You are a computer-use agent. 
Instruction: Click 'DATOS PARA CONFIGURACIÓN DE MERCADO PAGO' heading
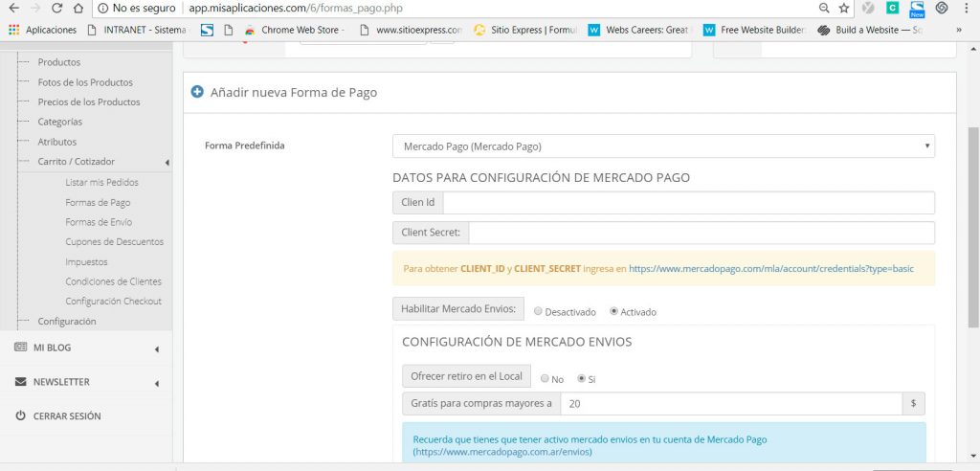pos(542,178)
